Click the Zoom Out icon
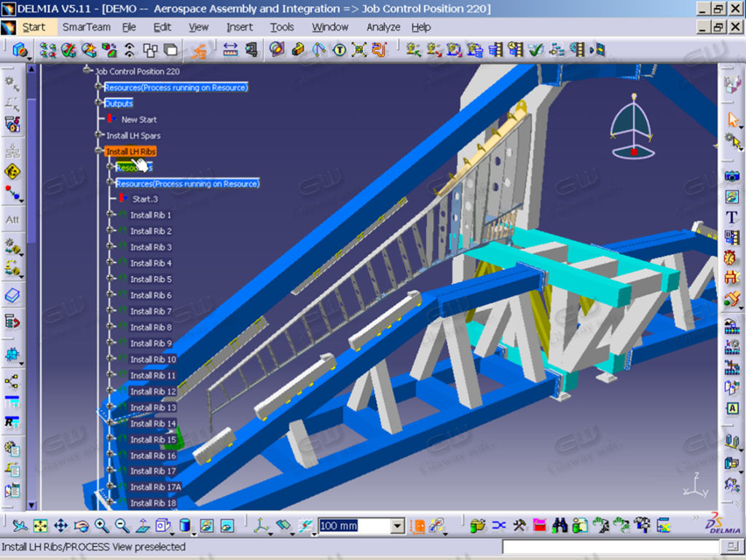 122,526
